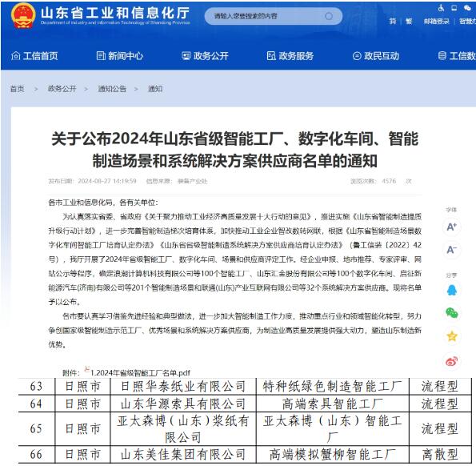Switch to simplified Chinese (简)

tap(393, 22)
